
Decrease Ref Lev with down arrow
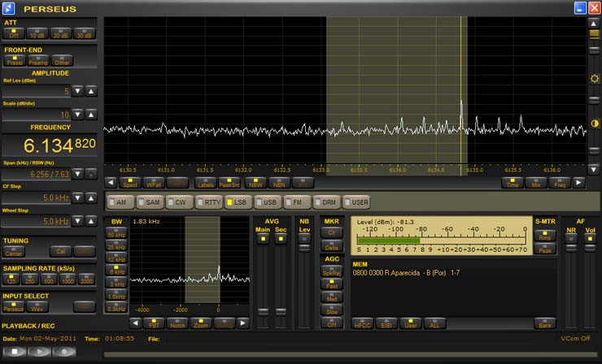click(x=77, y=91)
